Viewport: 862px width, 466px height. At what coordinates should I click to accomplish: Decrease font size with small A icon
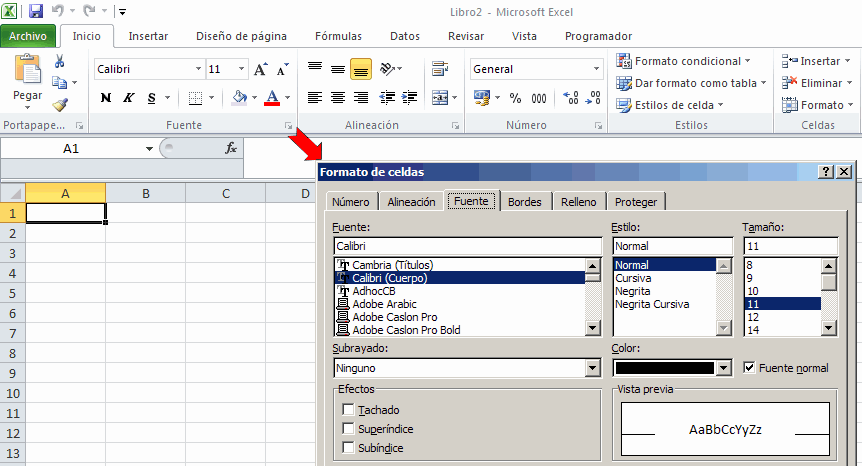tap(282, 69)
